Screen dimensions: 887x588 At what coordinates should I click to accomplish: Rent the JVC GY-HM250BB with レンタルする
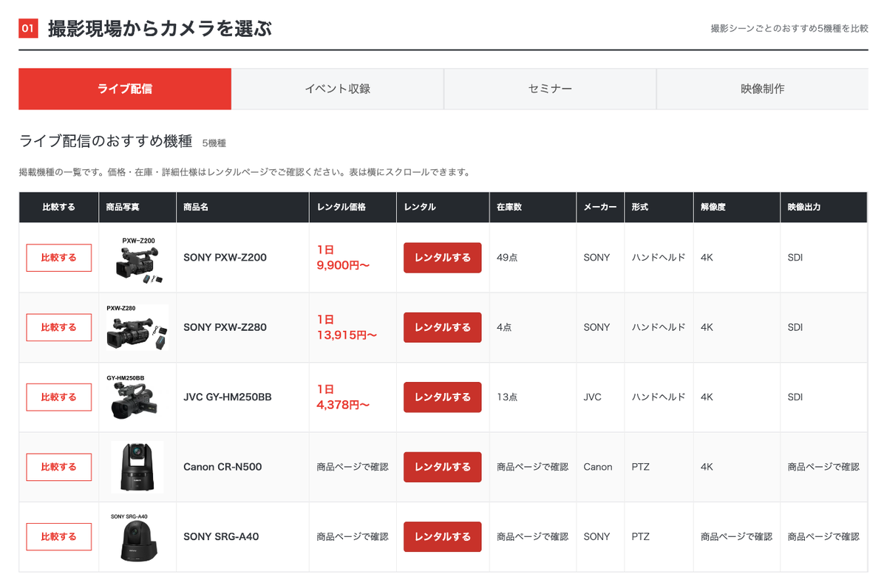point(442,397)
